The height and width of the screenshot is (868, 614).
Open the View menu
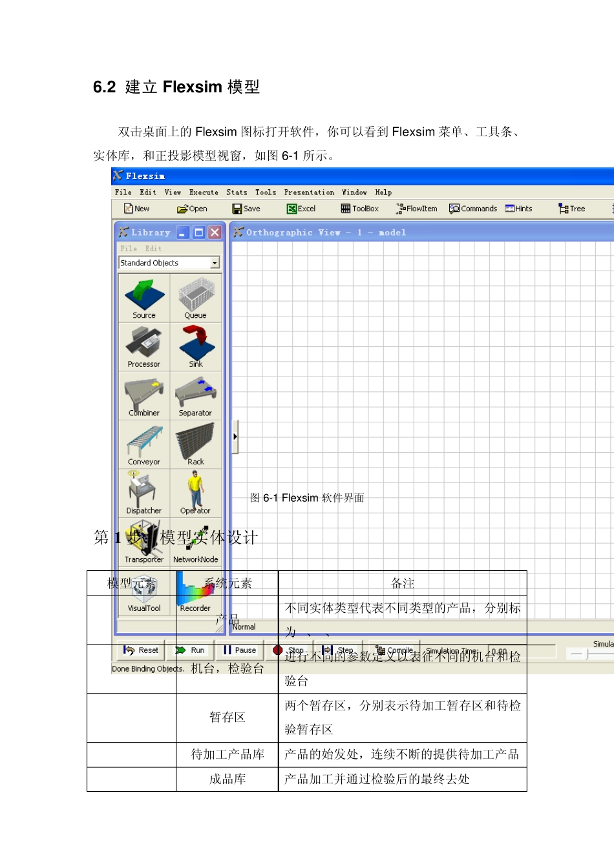(173, 192)
